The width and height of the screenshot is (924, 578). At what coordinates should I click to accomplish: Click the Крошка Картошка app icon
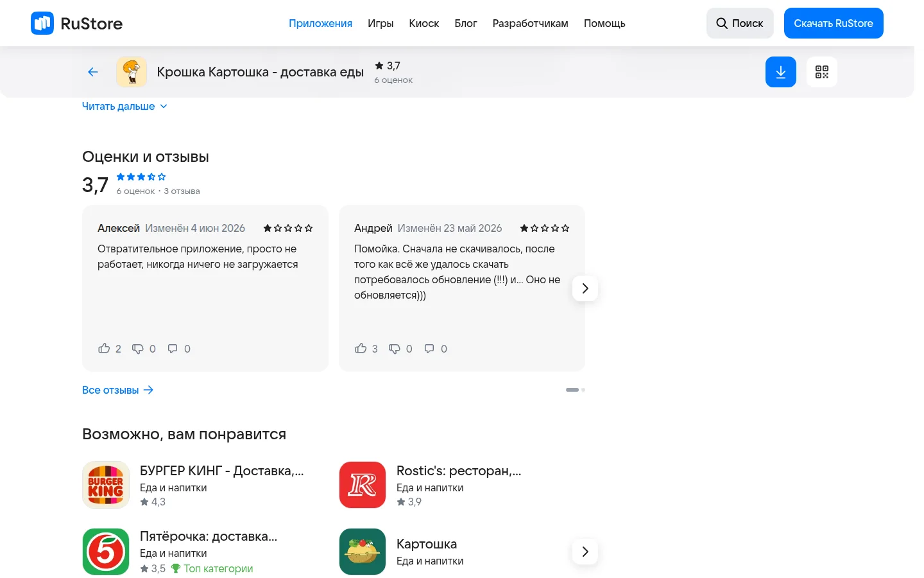coord(132,72)
